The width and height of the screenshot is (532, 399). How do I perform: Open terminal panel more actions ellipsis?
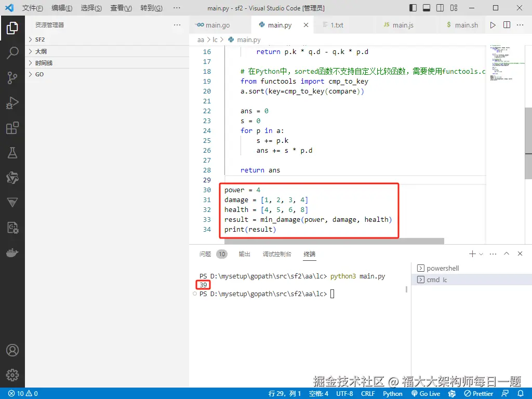coord(493,254)
